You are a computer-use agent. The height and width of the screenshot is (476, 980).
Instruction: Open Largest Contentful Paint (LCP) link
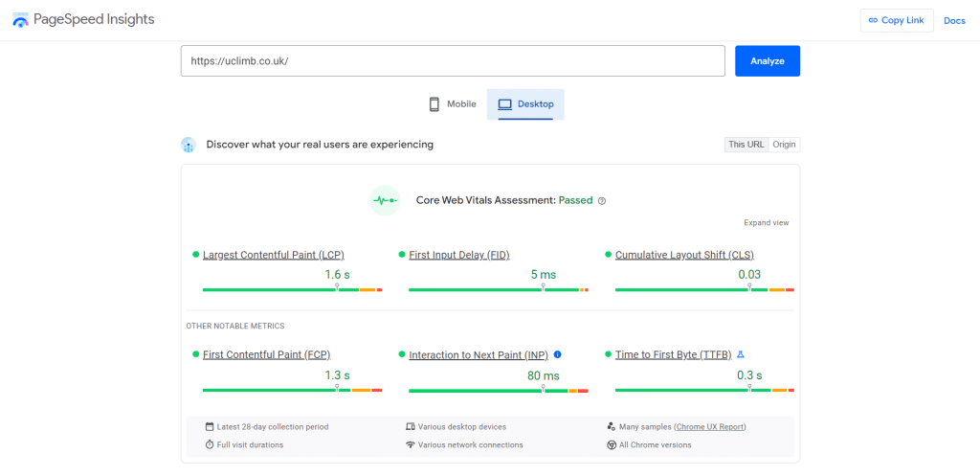click(x=274, y=255)
